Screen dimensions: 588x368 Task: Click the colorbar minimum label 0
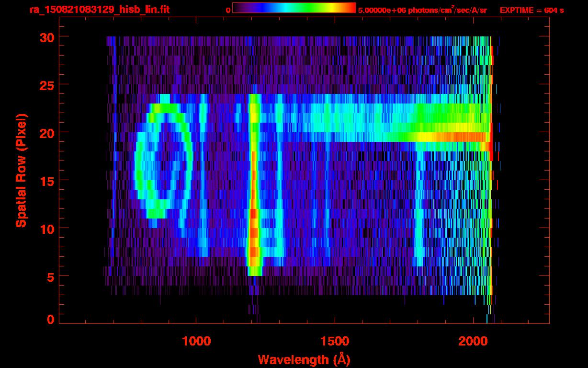228,10
